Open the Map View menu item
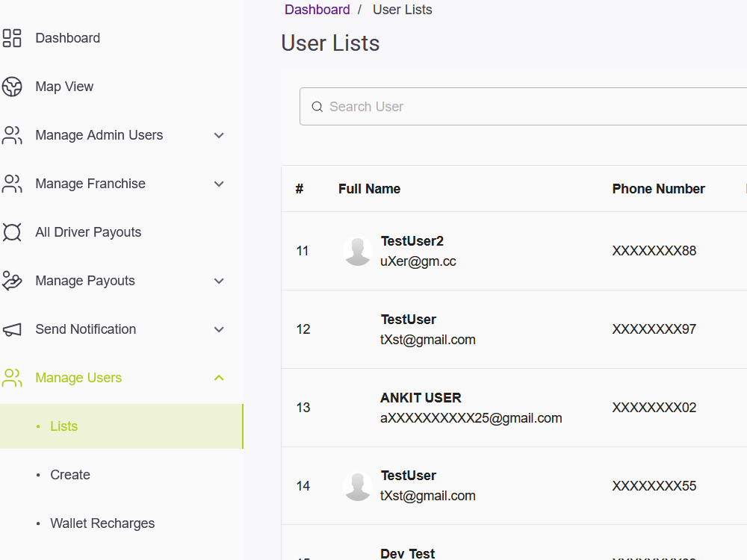Screen dimensions: 747x560 tap(64, 87)
